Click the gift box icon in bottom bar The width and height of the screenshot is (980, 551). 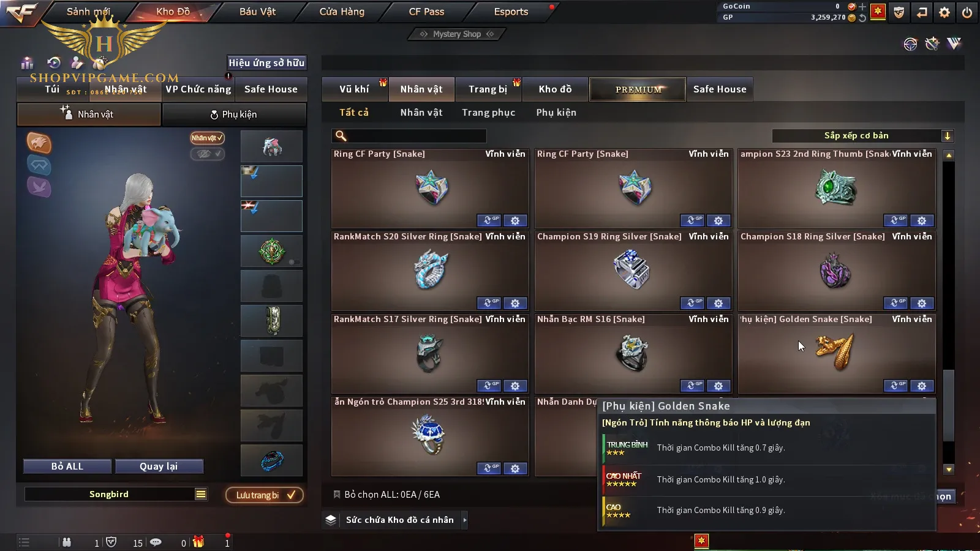tap(198, 542)
